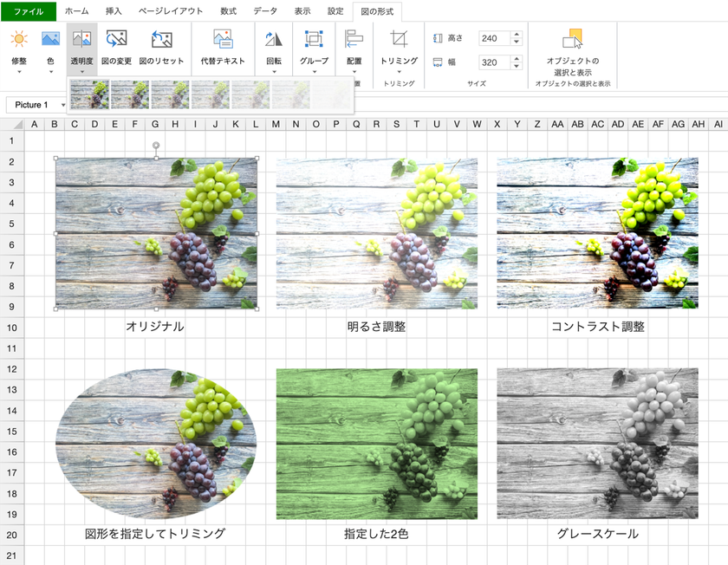
Task: Click the オリジナル caption cell
Action: [155, 327]
